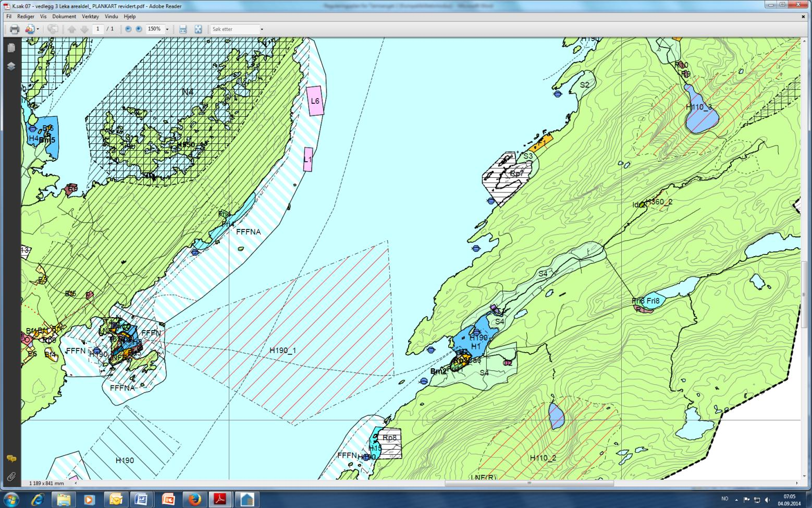Open Windows Explorer from taskbar
This screenshot has width=812, height=508.
(x=64, y=499)
